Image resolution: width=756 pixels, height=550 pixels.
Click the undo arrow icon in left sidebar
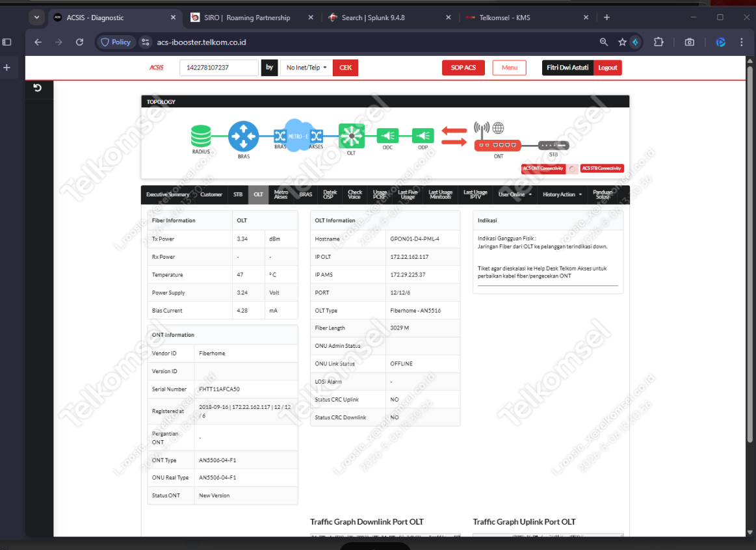[x=38, y=88]
